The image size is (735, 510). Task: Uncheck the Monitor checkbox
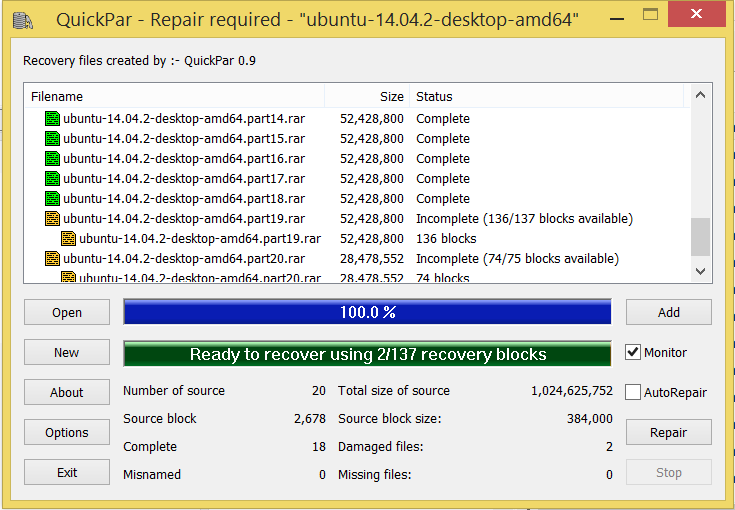633,352
